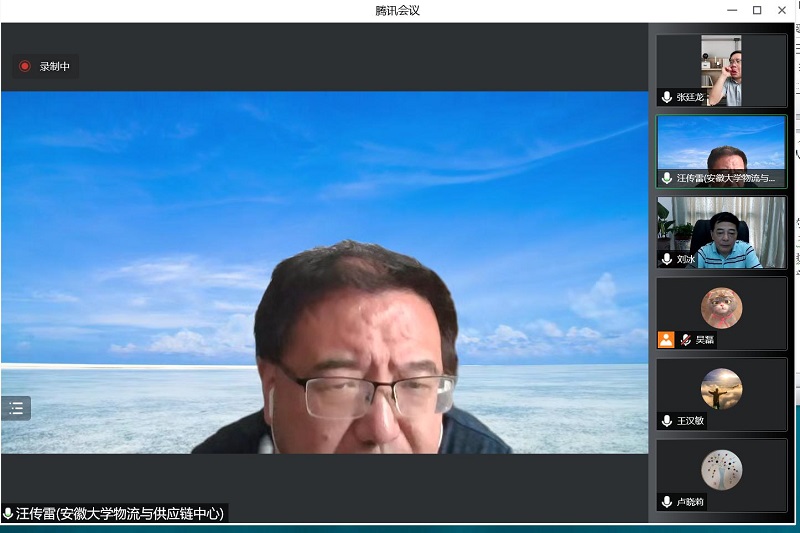Screen dimensions: 800x533
Task: Toggle mic icon on 汪传雷 side thumbnail
Action: click(667, 178)
